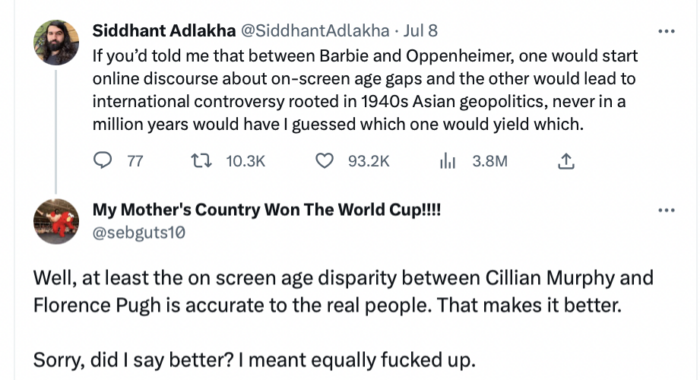Open more options on Siddhant Adlakha's tweet
Viewport: 700px width, 380px height.
click(667, 31)
